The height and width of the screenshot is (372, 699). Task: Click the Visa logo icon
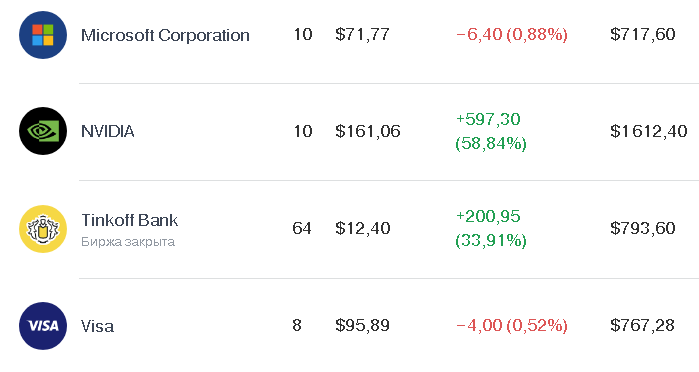pyautogui.click(x=43, y=326)
